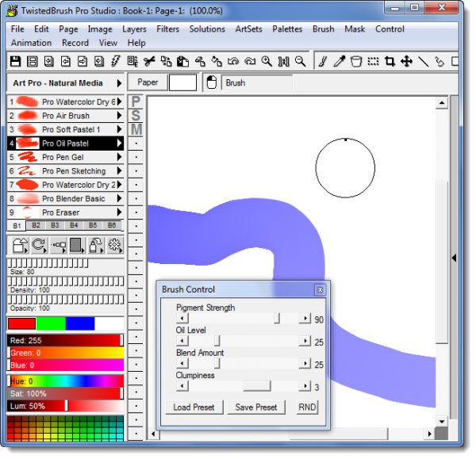This screenshot has height=459, width=476.
Task: Click the circular-arrow rotation icon in the brush options row
Action: pyautogui.click(x=39, y=245)
